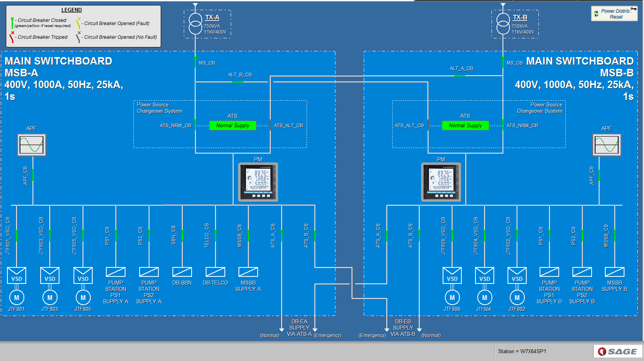644x361 pixels.
Task: Toggle MSB-B APF_CB breaker
Action: click(x=599, y=175)
